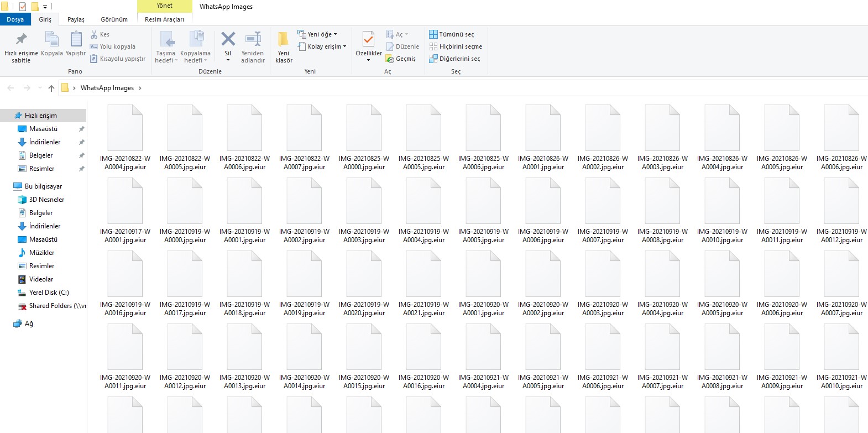This screenshot has height=433, width=868.
Task: Click the Yeniden adlandır rename icon
Action: click(253, 39)
